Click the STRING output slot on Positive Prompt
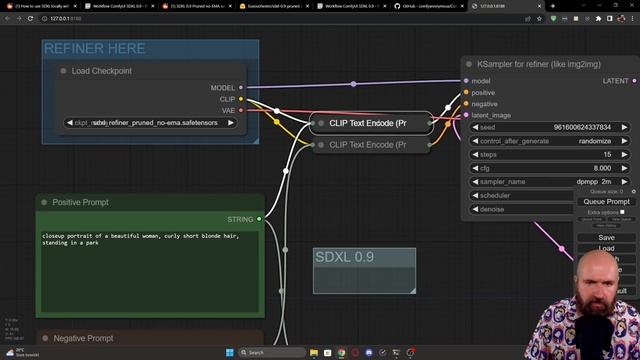Viewport: 640px width, 360px height. (259, 219)
